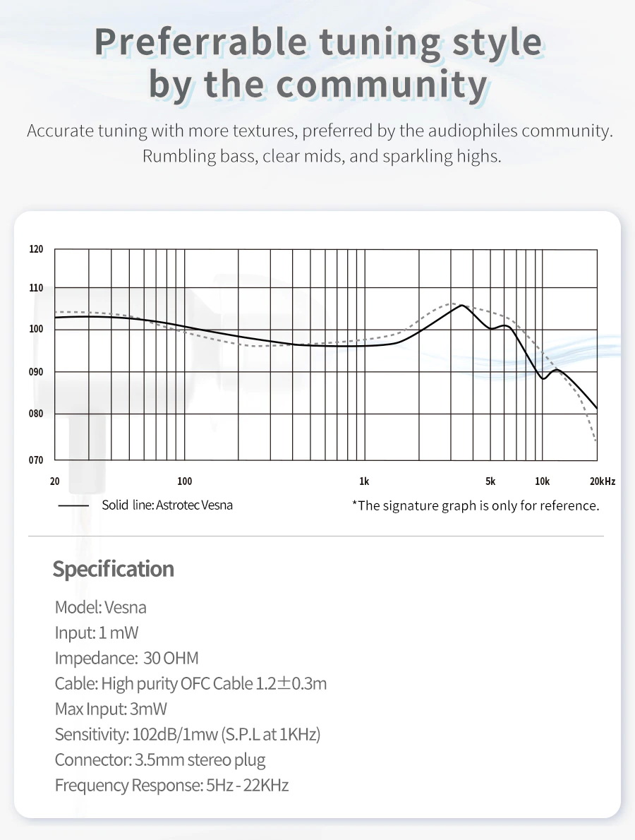Click the solid black line legend sample
635x840 pixels.
click(x=73, y=505)
